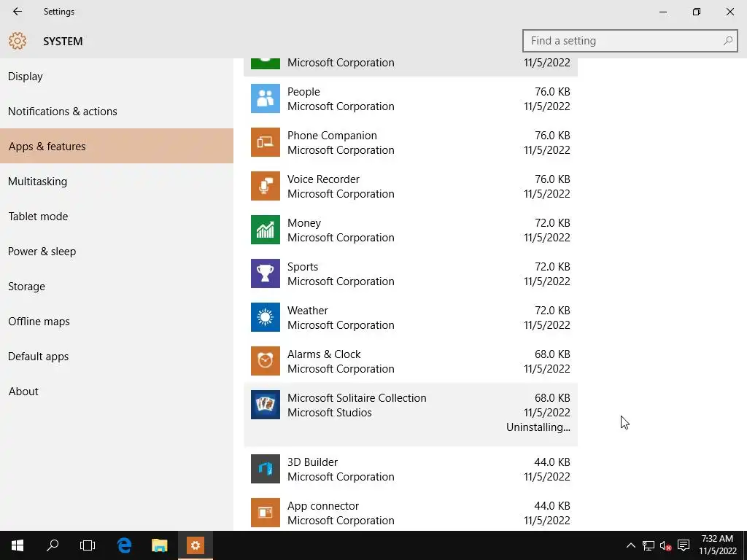Select the Money entry text
The image size is (747, 560).
pos(304,223)
